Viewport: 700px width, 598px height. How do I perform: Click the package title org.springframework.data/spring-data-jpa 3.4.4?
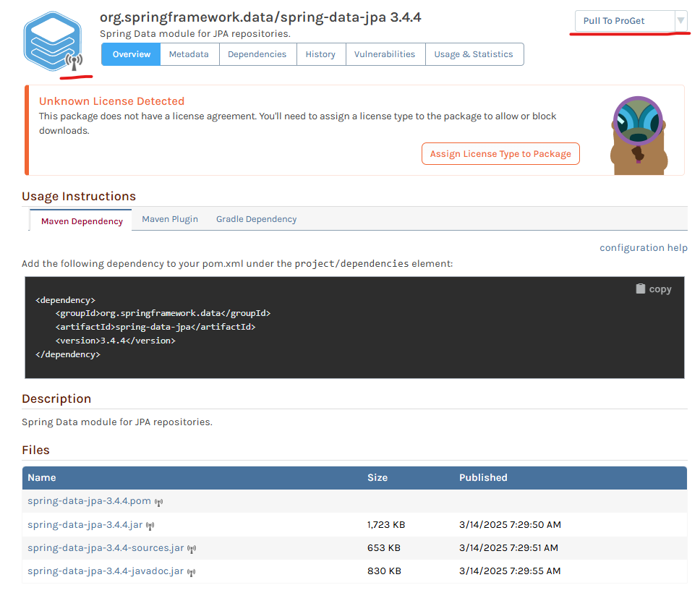[x=260, y=17]
